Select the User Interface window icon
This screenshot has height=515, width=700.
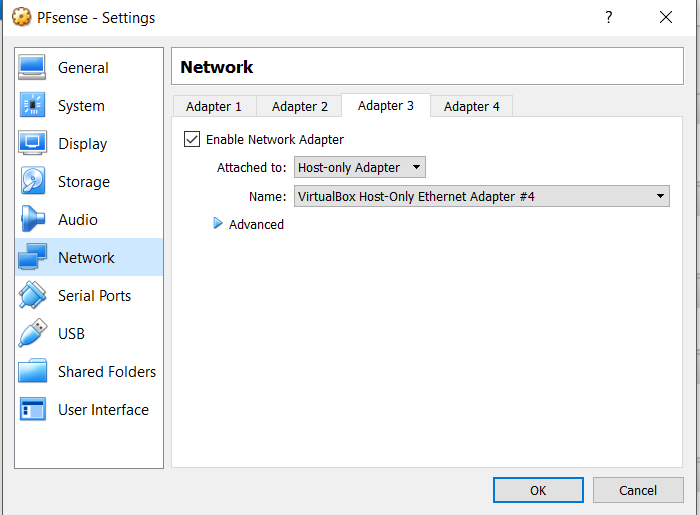pyautogui.click(x=32, y=409)
